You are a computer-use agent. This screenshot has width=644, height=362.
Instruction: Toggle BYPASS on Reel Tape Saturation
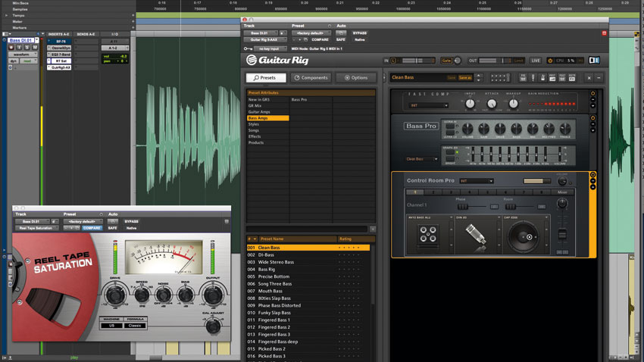pos(131,221)
